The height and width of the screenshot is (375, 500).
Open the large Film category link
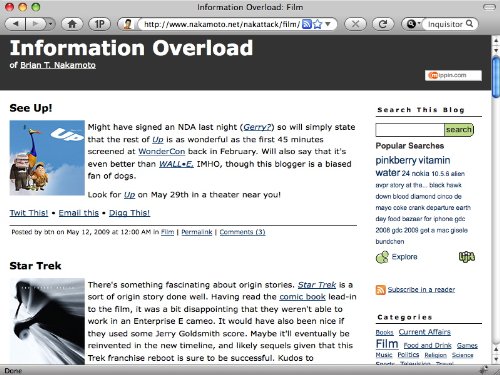pos(387,344)
